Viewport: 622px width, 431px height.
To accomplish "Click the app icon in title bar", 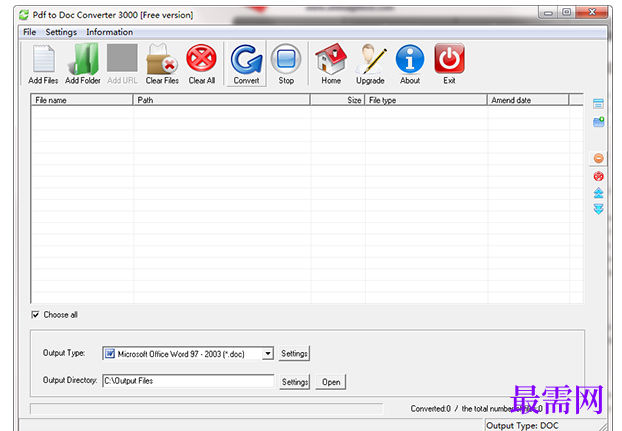I will (x=24, y=15).
